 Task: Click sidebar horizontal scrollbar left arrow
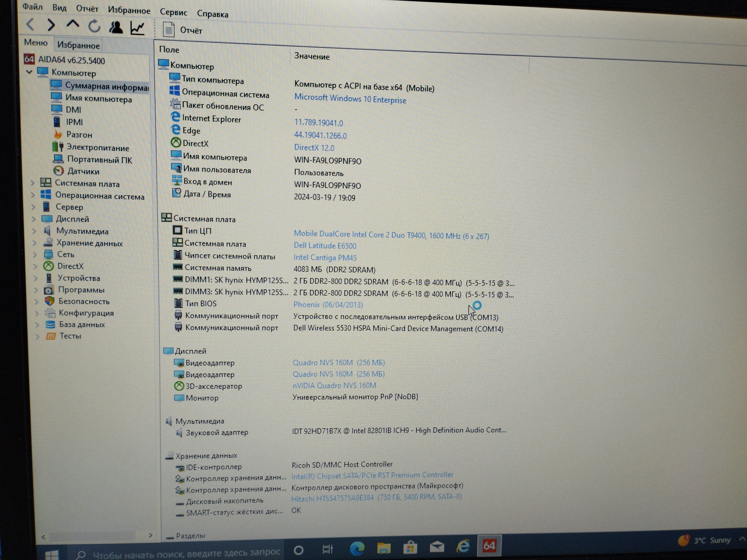(43, 537)
